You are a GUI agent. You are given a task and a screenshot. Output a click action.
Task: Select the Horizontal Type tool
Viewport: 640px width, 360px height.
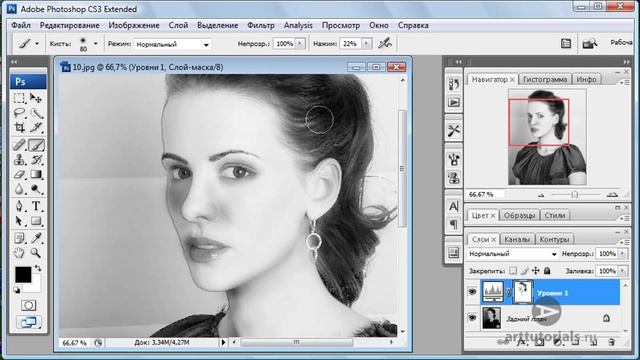click(36, 206)
